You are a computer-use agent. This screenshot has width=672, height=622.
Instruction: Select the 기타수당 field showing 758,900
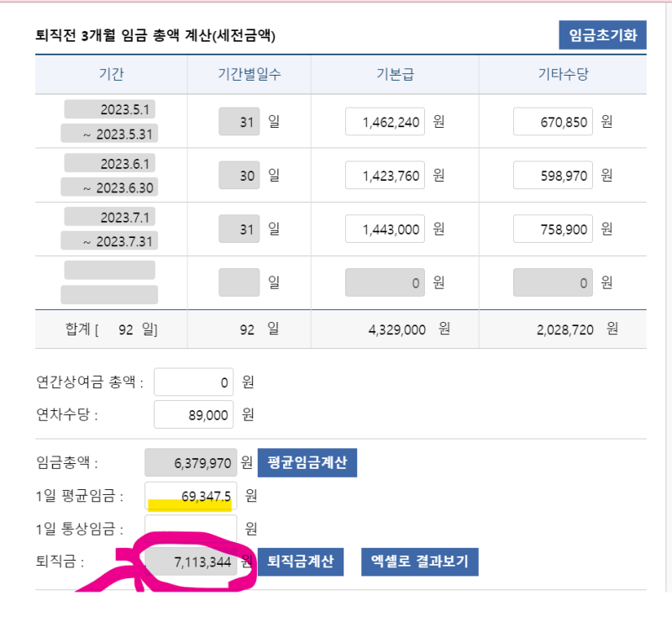click(x=553, y=229)
